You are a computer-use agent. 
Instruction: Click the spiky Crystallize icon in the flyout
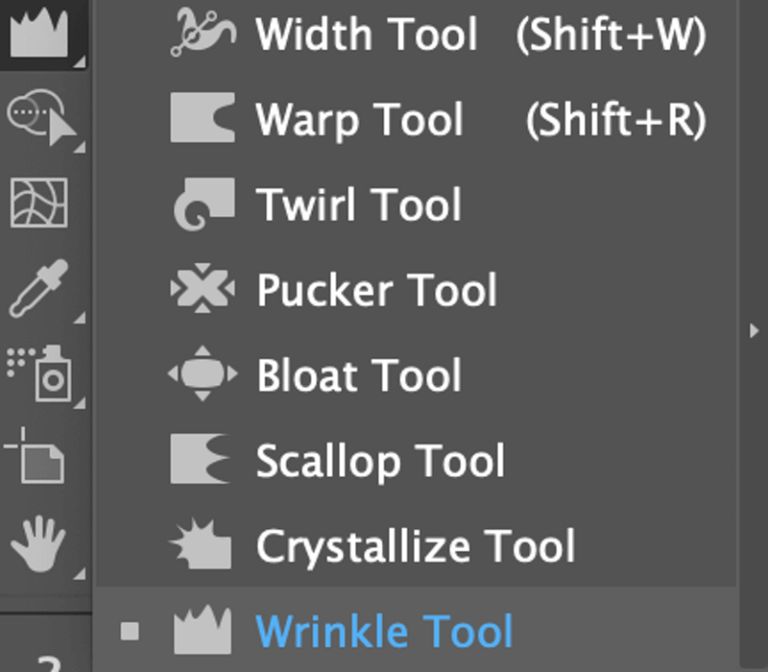203,546
